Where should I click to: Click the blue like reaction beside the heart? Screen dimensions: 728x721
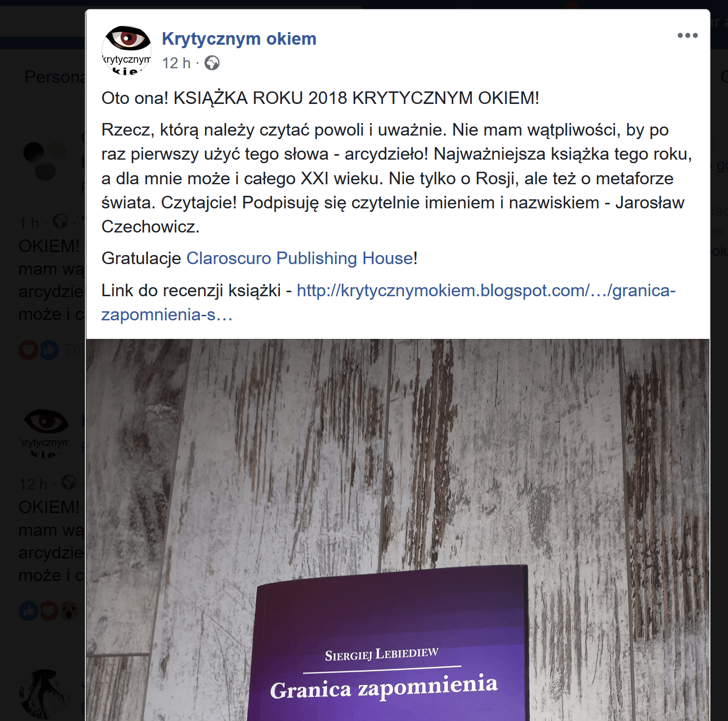(x=49, y=350)
